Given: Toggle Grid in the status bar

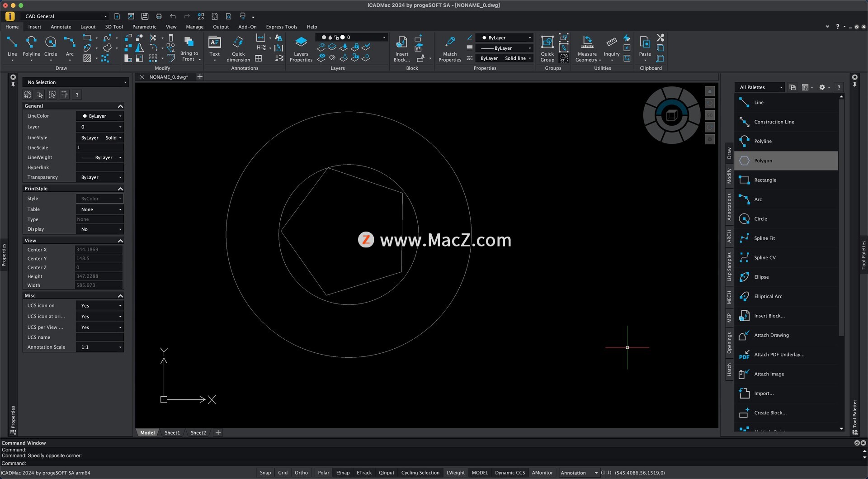Looking at the screenshot, I should (283, 473).
